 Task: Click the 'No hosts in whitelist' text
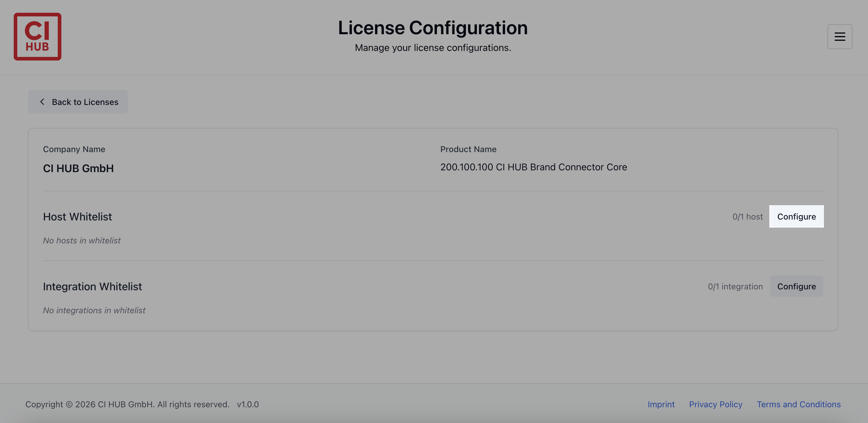pyautogui.click(x=82, y=241)
